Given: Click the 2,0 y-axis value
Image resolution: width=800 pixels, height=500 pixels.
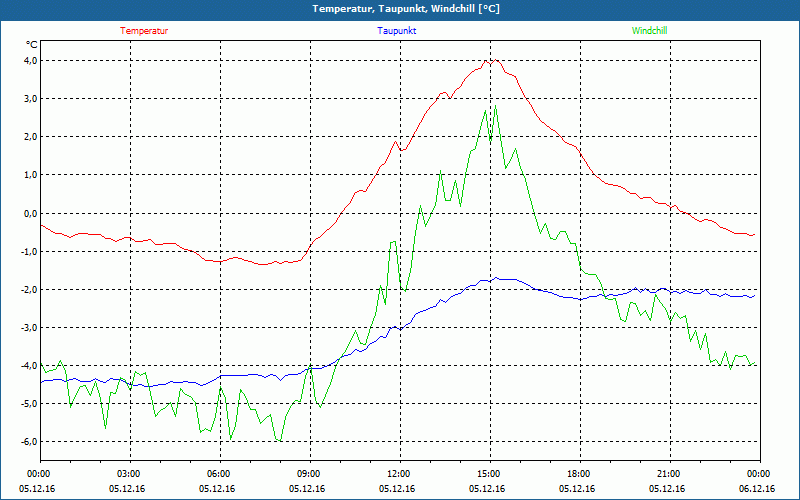Looking at the screenshot, I should pos(30,137).
